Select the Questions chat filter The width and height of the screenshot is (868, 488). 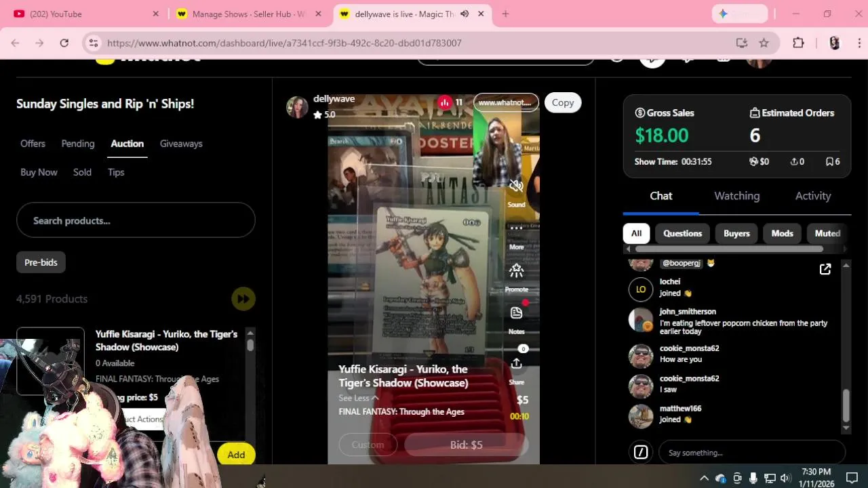(x=682, y=233)
